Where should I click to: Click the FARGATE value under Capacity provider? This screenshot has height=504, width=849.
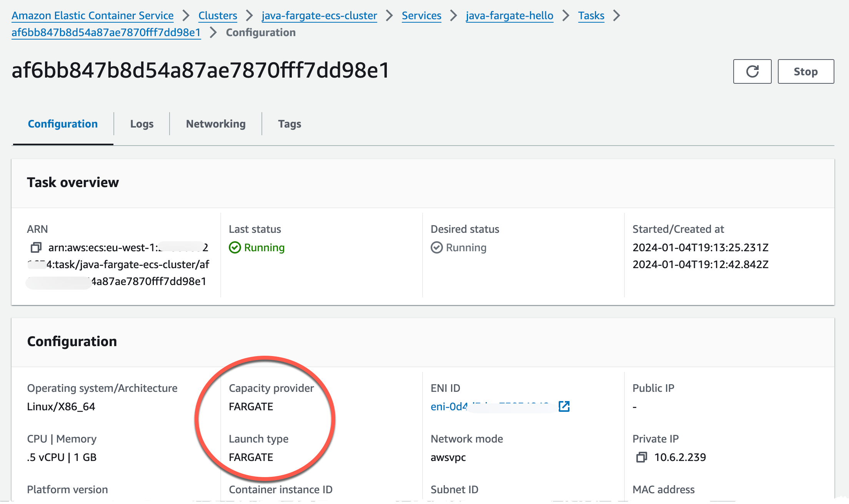[251, 406]
